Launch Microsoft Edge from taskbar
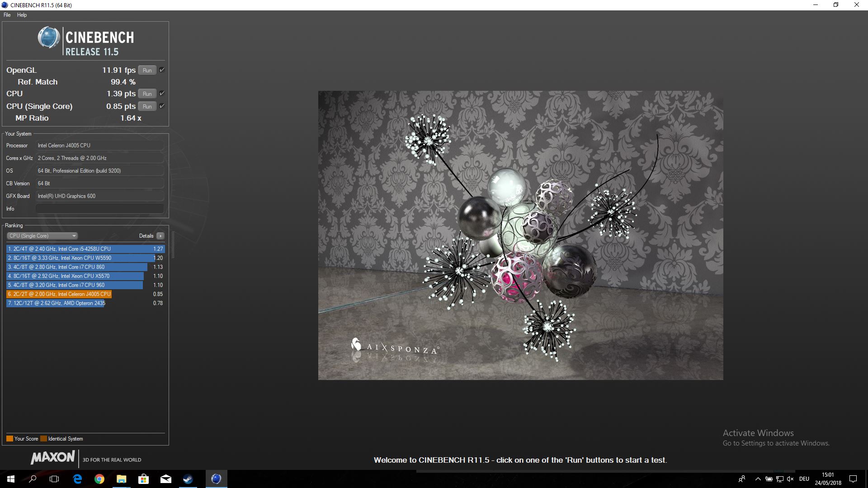The width and height of the screenshot is (868, 488). (77, 479)
